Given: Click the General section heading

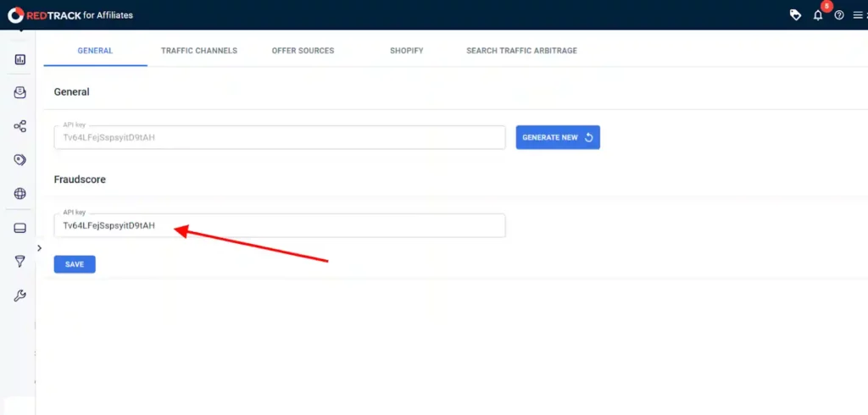Looking at the screenshot, I should pos(71,91).
